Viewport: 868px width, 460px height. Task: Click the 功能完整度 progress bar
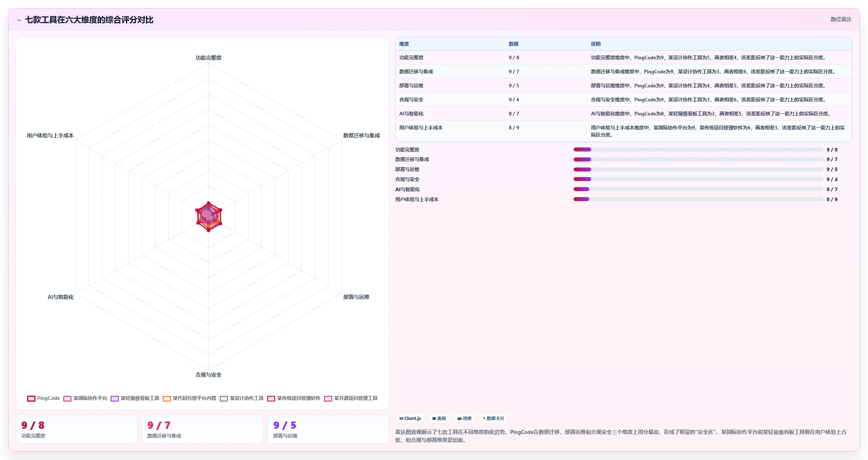[698, 149]
